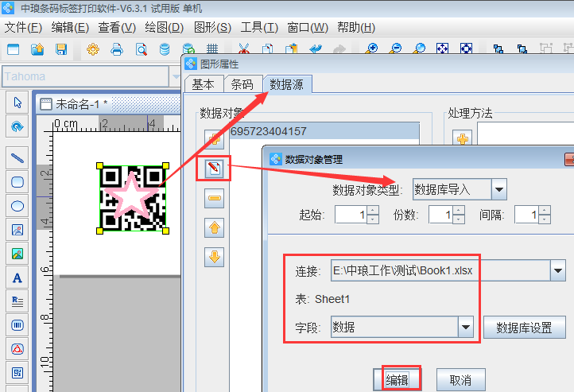Viewport: 574px width, 392px height.
Task: Select the ellipse drawing tool
Action: tap(17, 206)
